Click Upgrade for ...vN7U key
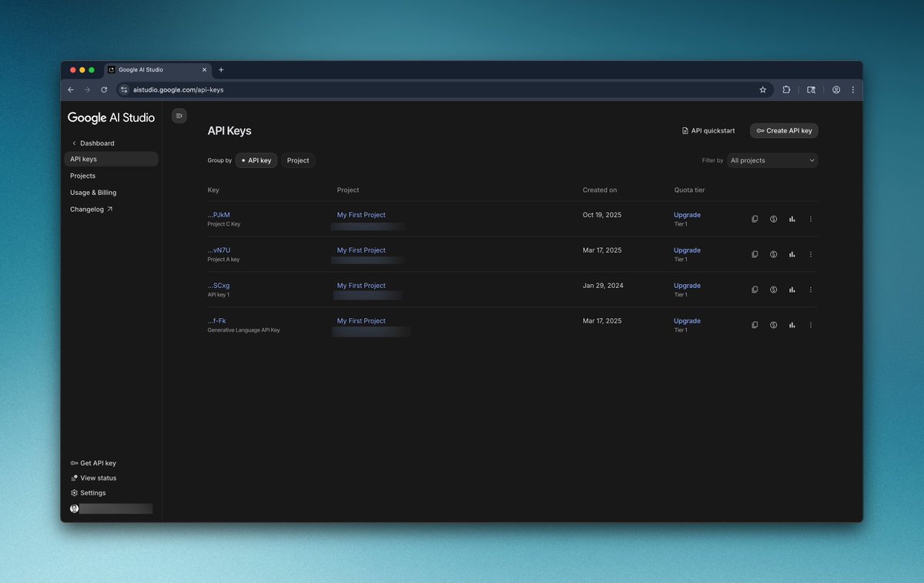The image size is (924, 583). (687, 250)
